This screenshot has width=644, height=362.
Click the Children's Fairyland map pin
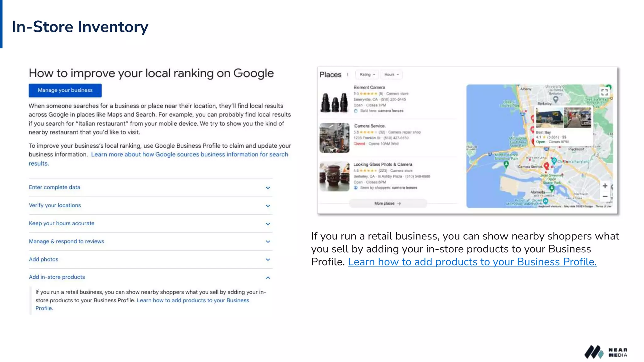(x=554, y=161)
